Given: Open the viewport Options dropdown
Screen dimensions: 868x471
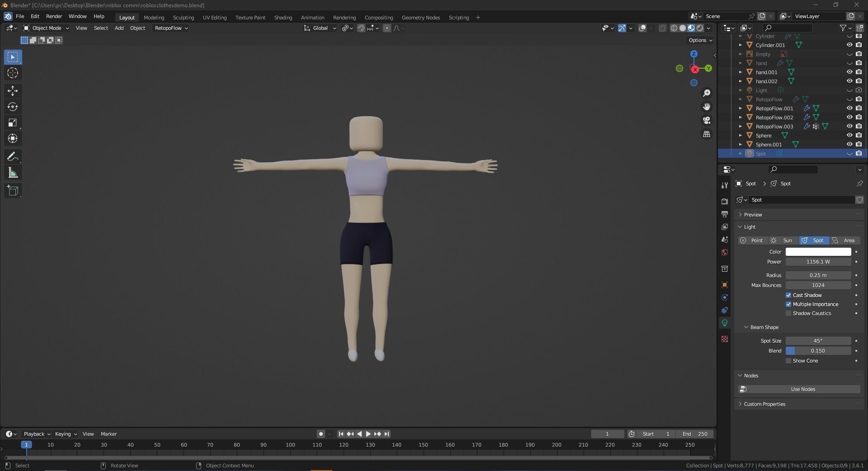Looking at the screenshot, I should [700, 40].
